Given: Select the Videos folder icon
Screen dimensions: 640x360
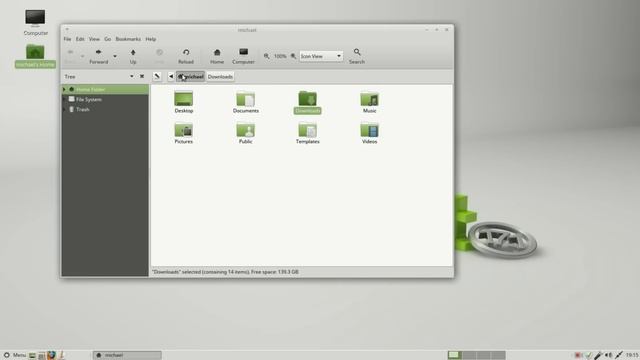Looking at the screenshot, I should [369, 133].
